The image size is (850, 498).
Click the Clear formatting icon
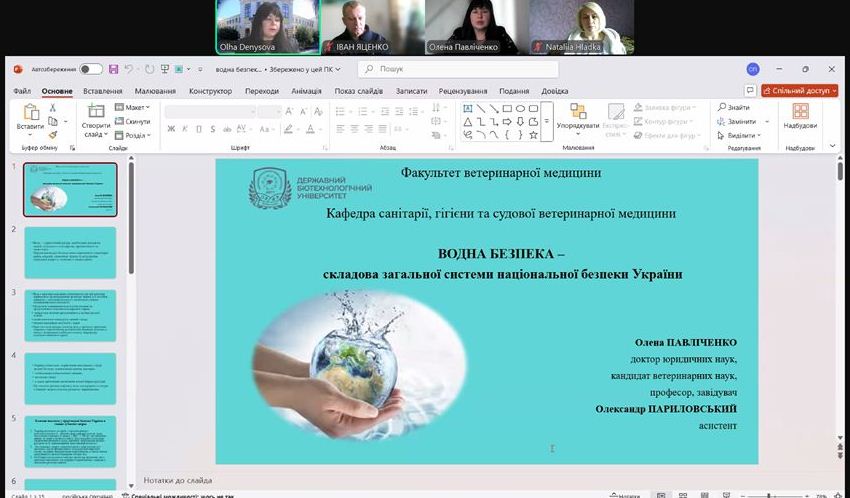coord(319,112)
